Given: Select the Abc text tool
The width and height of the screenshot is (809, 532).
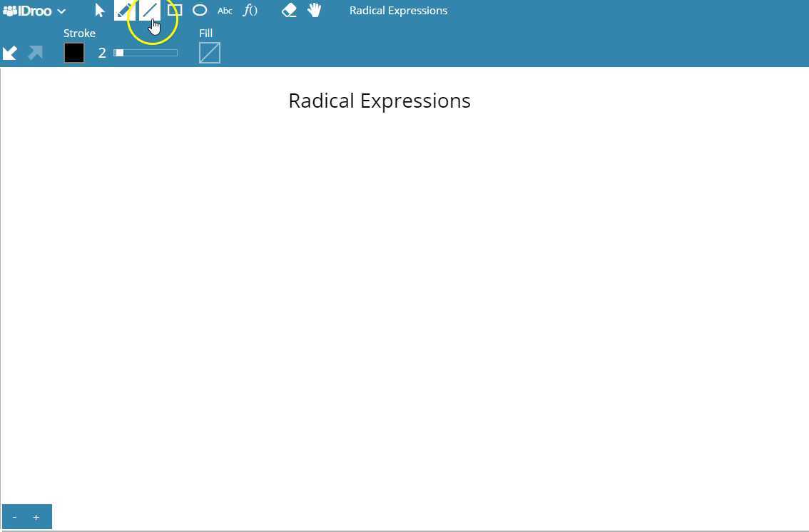Looking at the screenshot, I should click(225, 10).
